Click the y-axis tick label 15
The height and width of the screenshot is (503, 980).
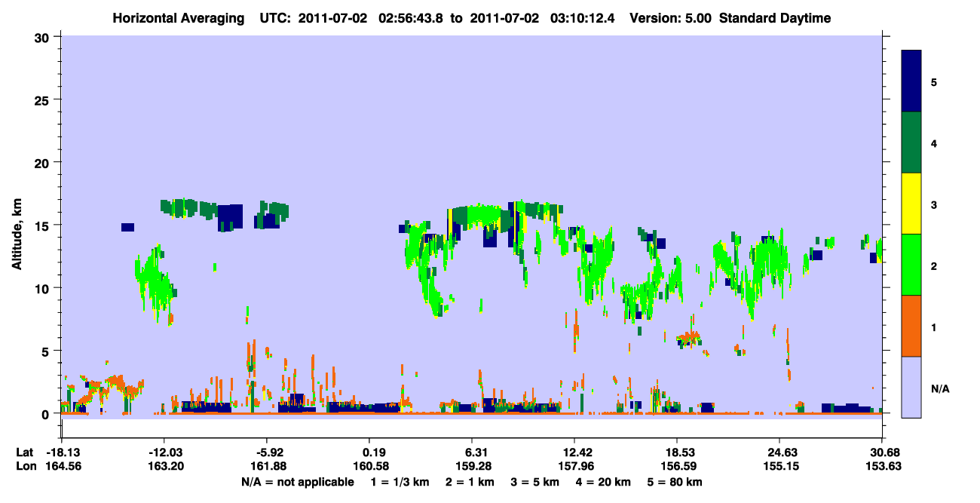[x=44, y=225]
